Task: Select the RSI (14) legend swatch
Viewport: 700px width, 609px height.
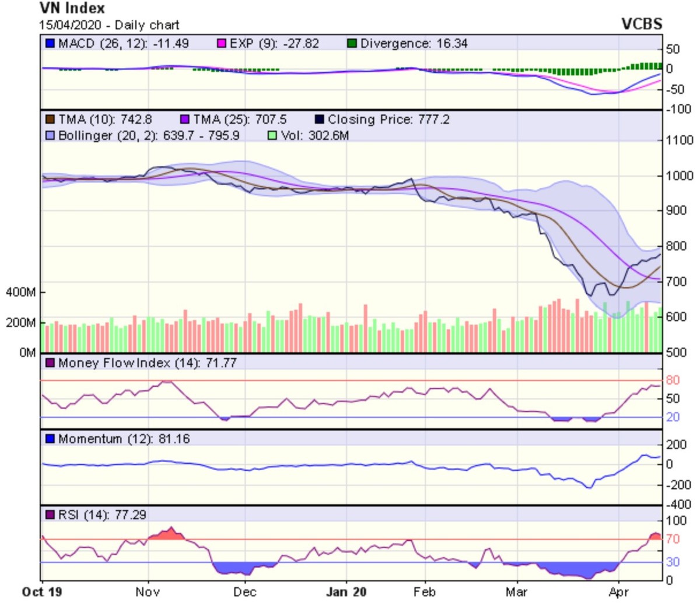Action: pos(50,514)
